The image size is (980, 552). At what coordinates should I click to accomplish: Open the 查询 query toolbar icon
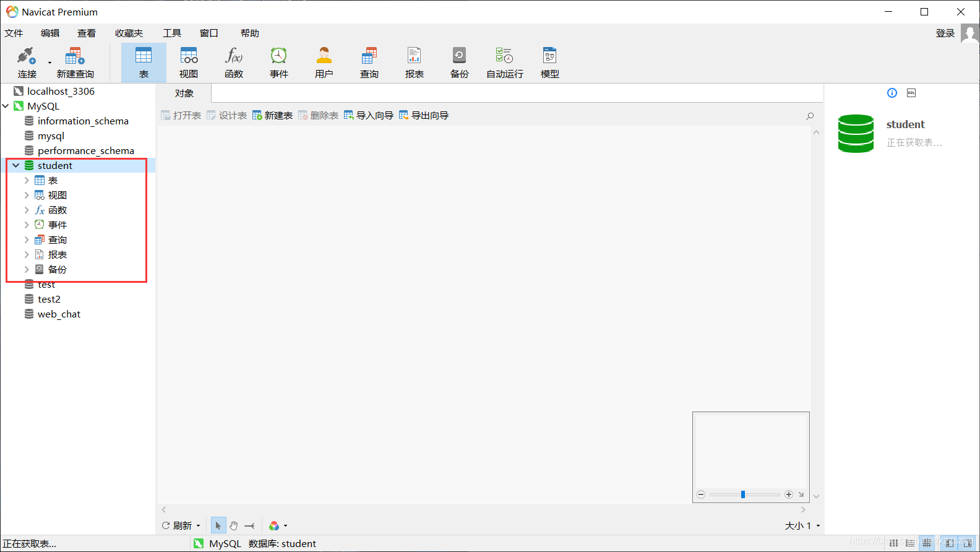[x=369, y=63]
